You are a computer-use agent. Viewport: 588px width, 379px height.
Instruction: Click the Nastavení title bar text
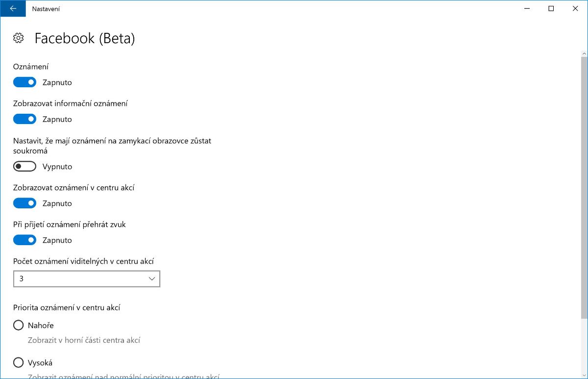(46, 9)
